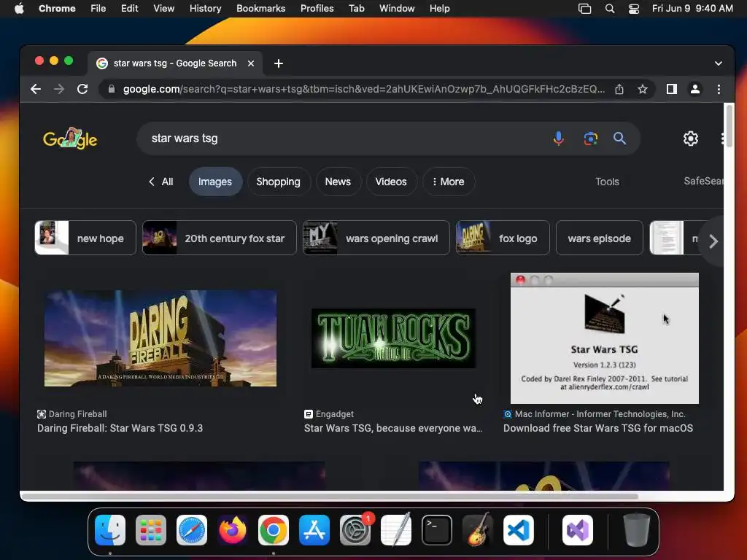Open Chrome's side panel
The image size is (747, 560).
pyautogui.click(x=672, y=89)
